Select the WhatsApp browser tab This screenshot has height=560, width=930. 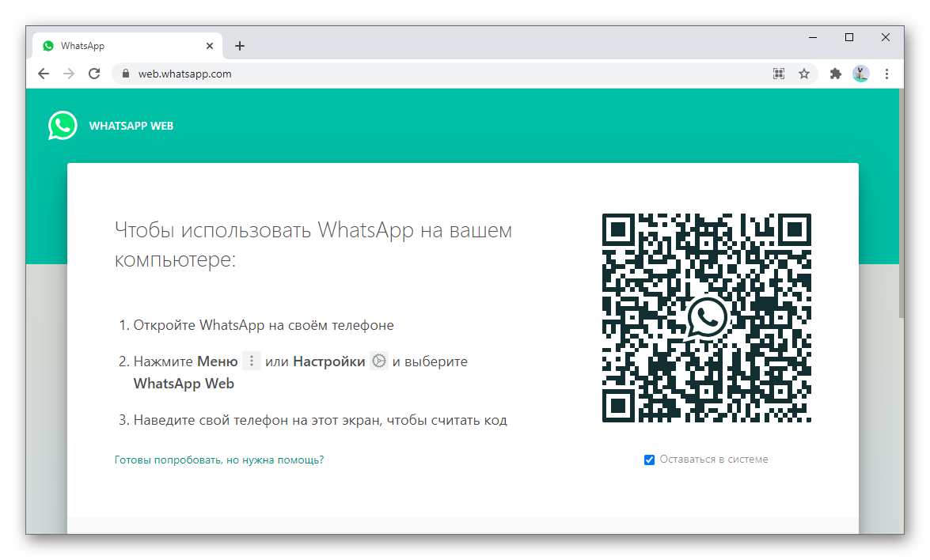click(127, 46)
